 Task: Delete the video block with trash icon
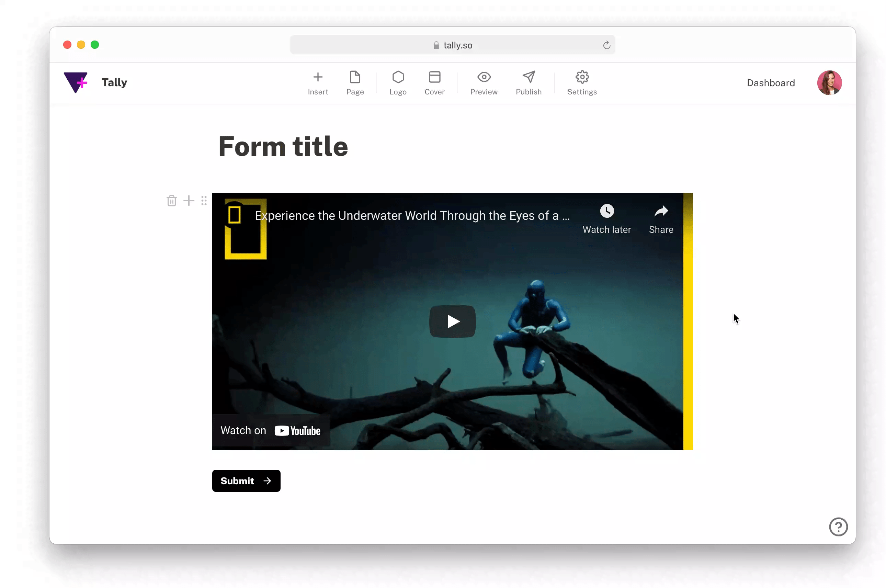tap(171, 201)
